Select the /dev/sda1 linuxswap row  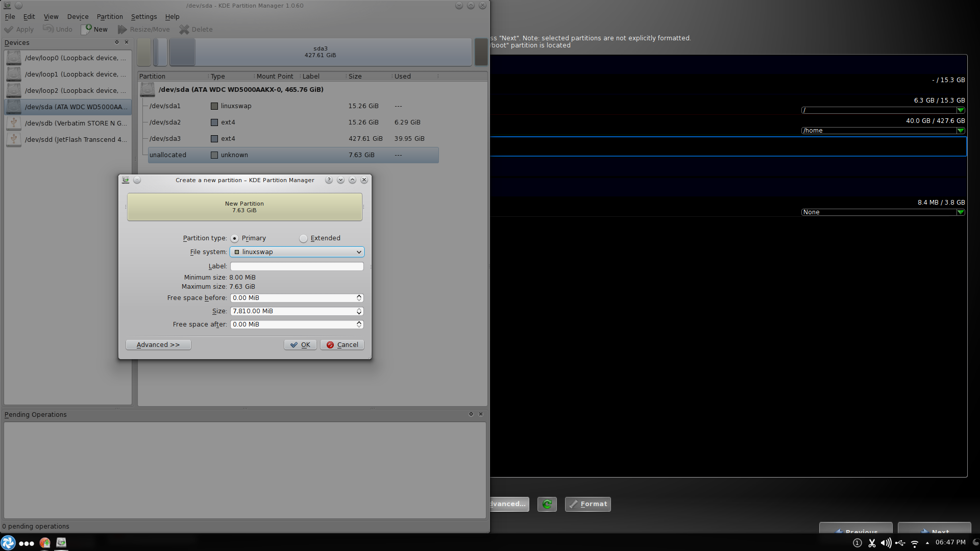tap(293, 106)
